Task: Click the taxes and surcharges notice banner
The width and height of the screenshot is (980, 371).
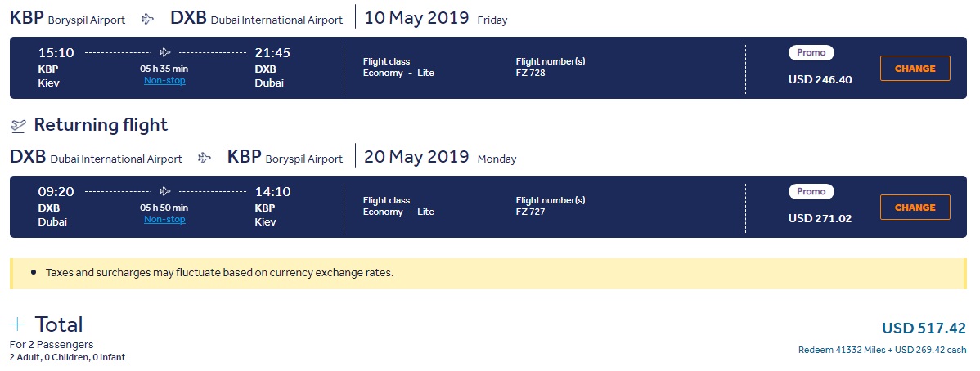Action: [487, 273]
